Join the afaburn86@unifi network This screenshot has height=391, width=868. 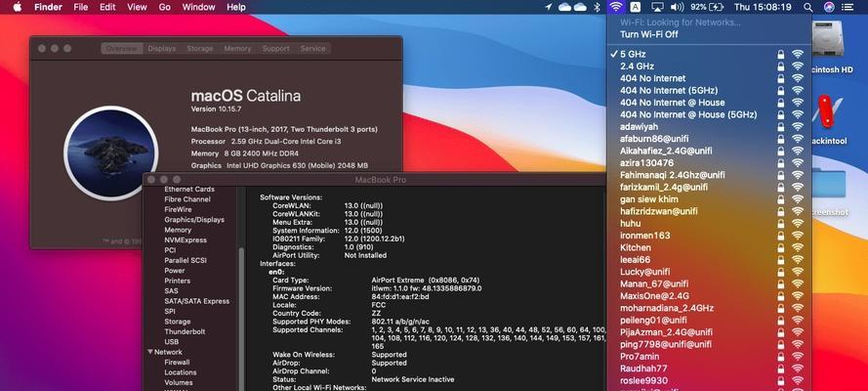(709, 139)
